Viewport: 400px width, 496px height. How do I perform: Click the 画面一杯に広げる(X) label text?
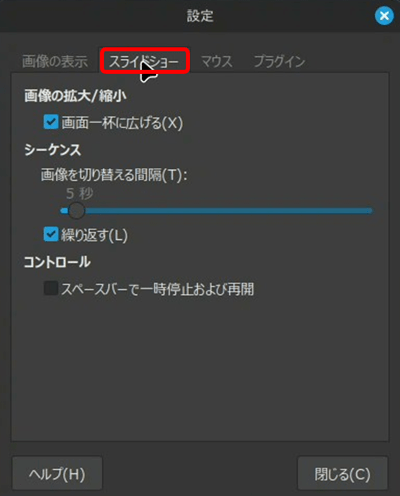pos(122,123)
